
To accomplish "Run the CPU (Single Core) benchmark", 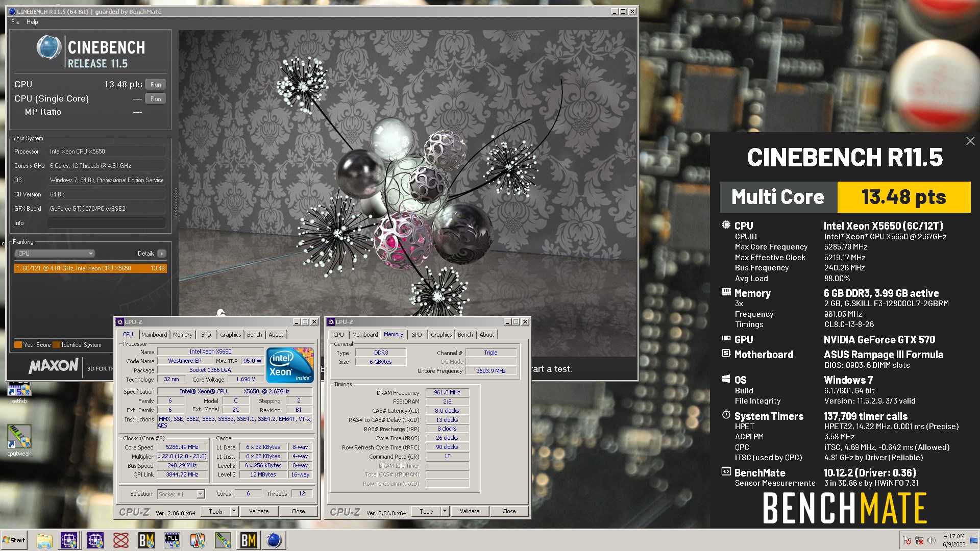I will pos(156,99).
